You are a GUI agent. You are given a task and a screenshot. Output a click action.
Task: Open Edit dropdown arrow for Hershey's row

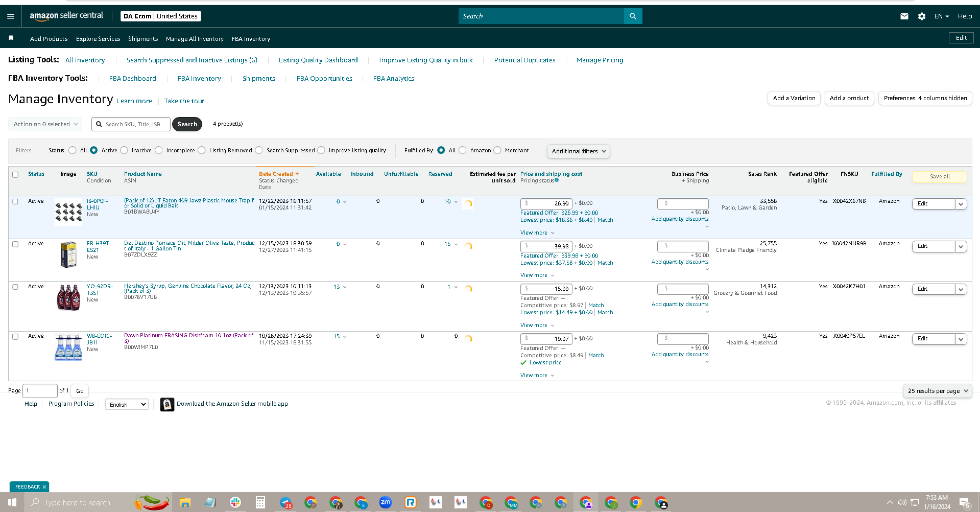(961, 289)
